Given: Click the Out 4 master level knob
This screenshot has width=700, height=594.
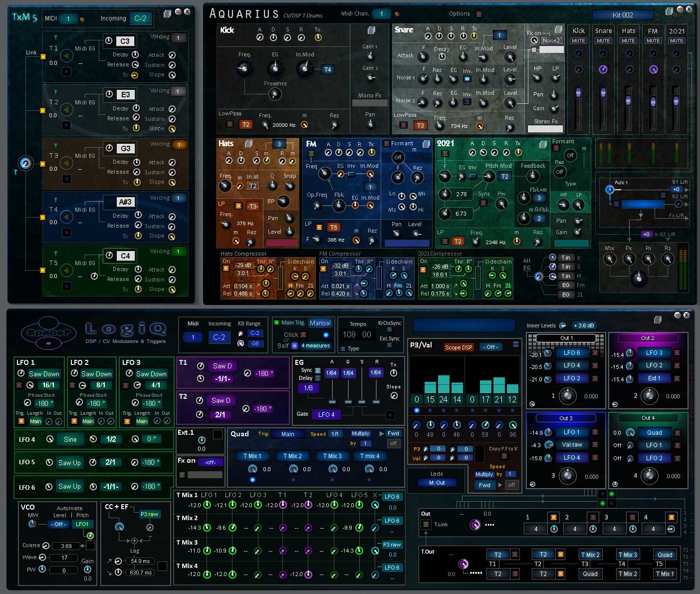Looking at the screenshot, I should coord(649,476).
